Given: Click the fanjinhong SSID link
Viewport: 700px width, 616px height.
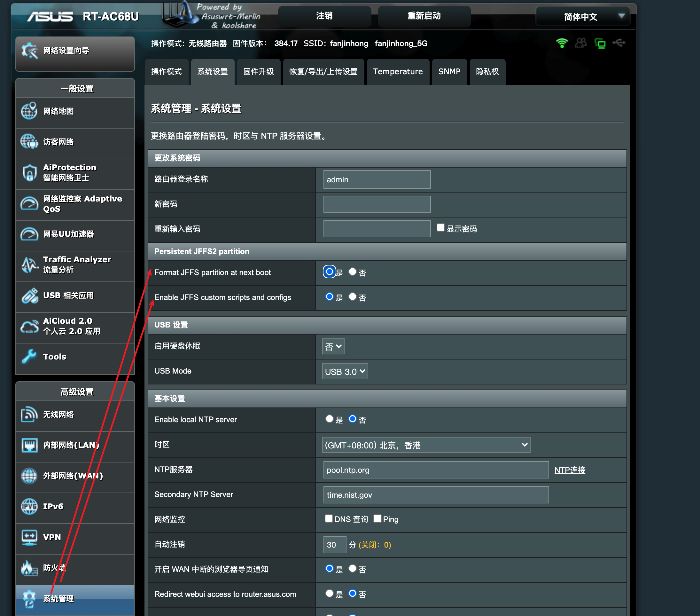Looking at the screenshot, I should pyautogui.click(x=349, y=43).
